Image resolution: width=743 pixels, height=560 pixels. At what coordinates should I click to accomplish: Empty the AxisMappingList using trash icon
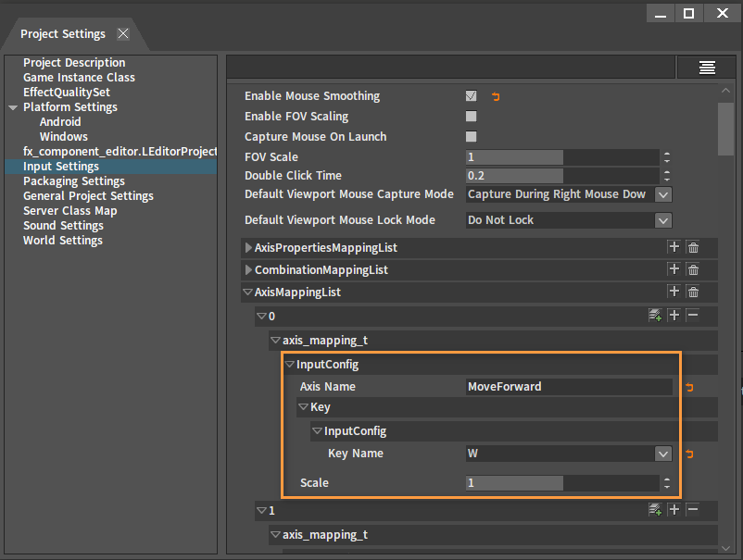click(693, 292)
